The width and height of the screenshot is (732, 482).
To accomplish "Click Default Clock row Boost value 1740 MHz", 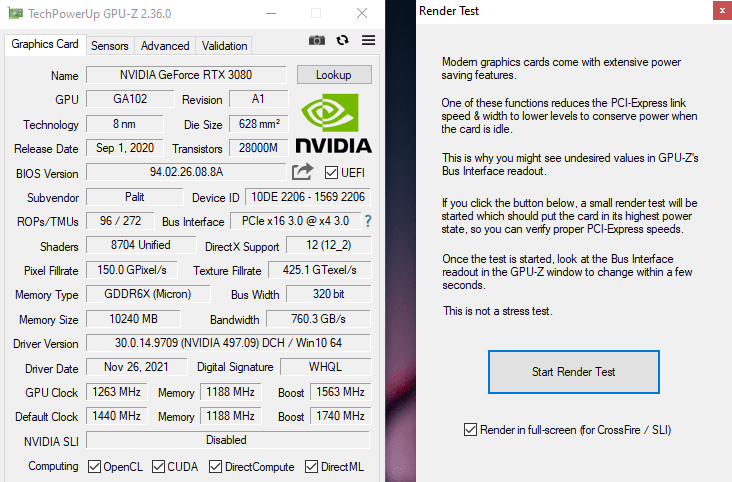I will coord(340,416).
